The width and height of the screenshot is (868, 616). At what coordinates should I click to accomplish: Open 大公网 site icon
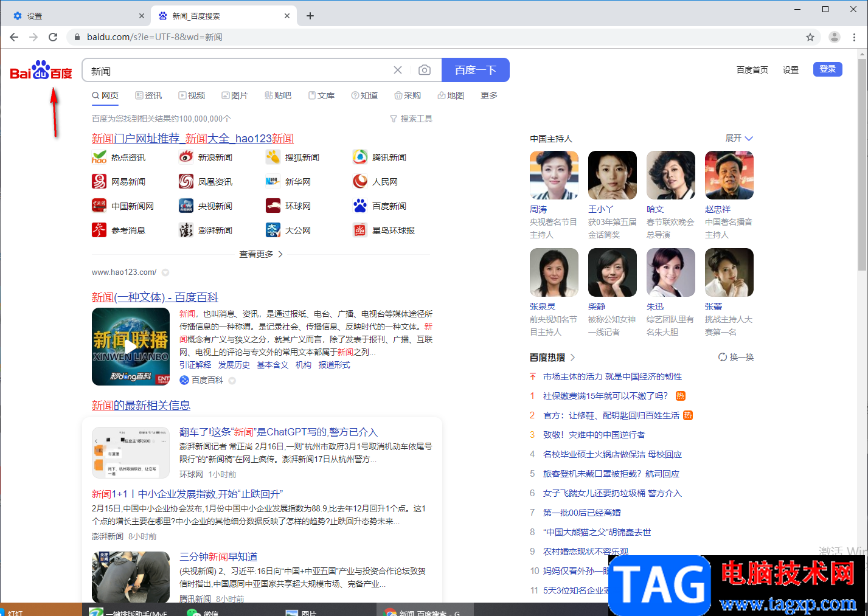tap(273, 230)
